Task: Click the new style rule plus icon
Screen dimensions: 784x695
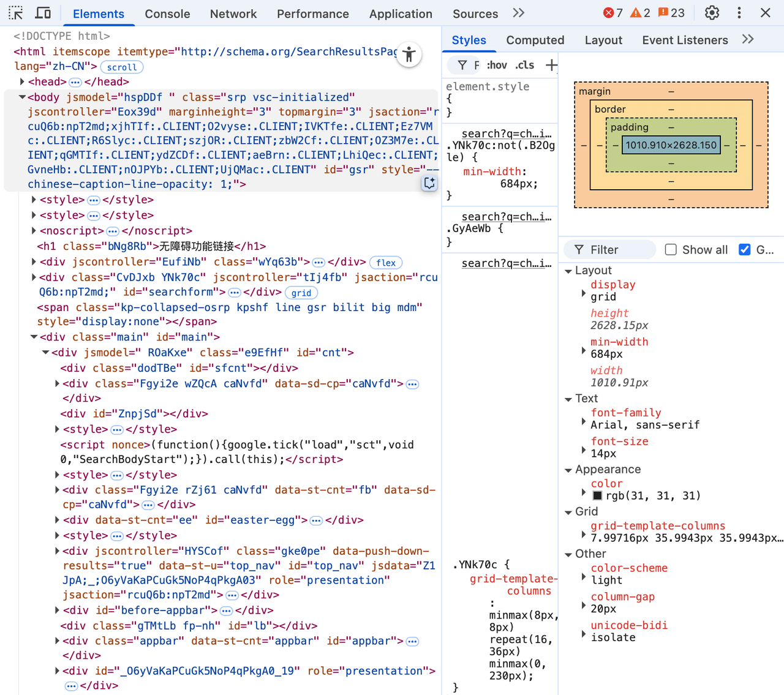Action: 551,65
